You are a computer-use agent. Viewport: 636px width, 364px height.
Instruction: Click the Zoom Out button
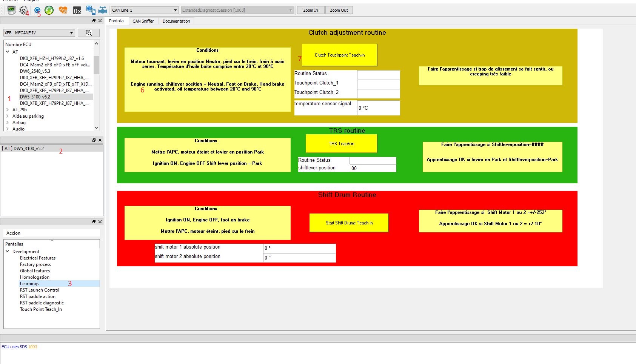click(x=339, y=10)
